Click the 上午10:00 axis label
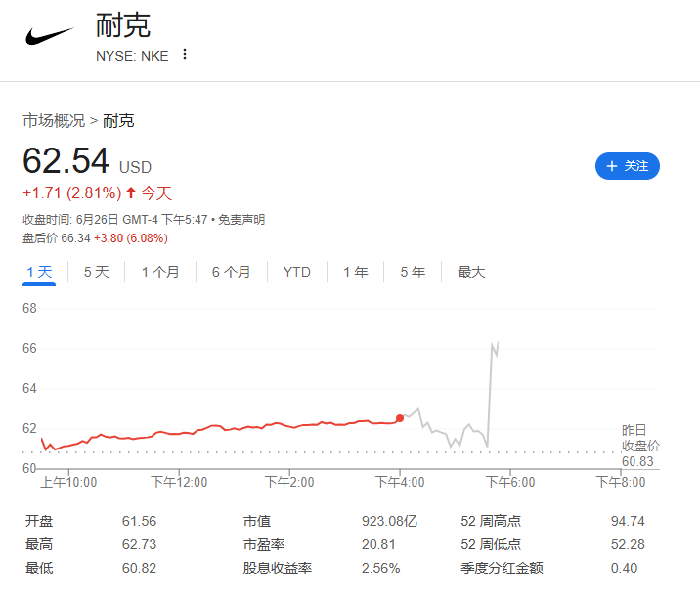This screenshot has width=700, height=598. (x=68, y=482)
